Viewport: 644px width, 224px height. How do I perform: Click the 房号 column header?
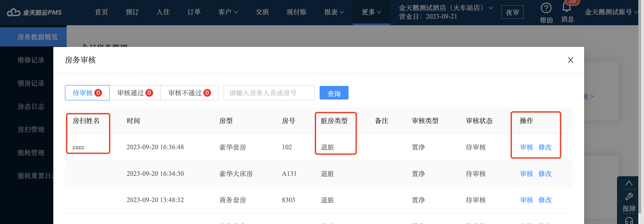[x=288, y=121]
